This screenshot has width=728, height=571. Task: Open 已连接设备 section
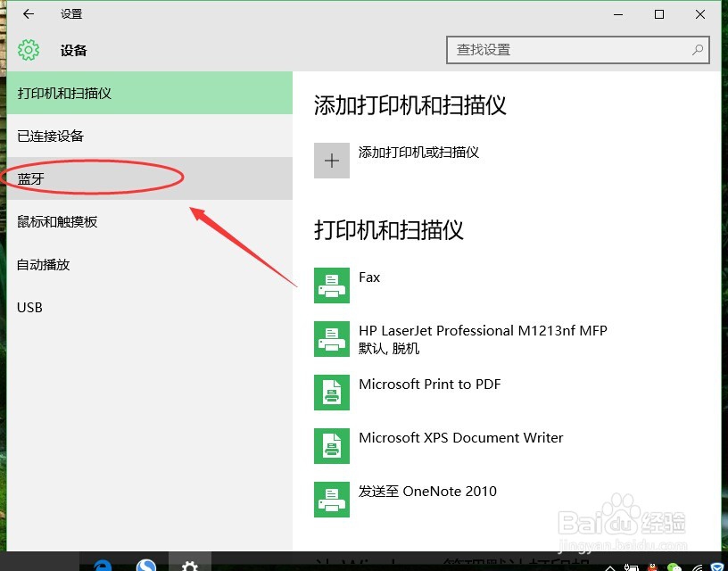(150, 136)
